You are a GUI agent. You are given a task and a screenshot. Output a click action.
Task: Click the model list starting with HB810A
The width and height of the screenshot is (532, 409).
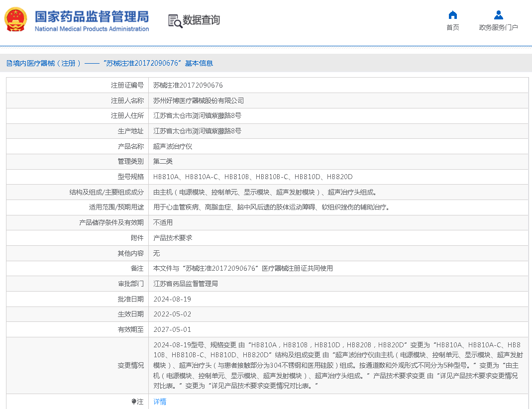[253, 177]
